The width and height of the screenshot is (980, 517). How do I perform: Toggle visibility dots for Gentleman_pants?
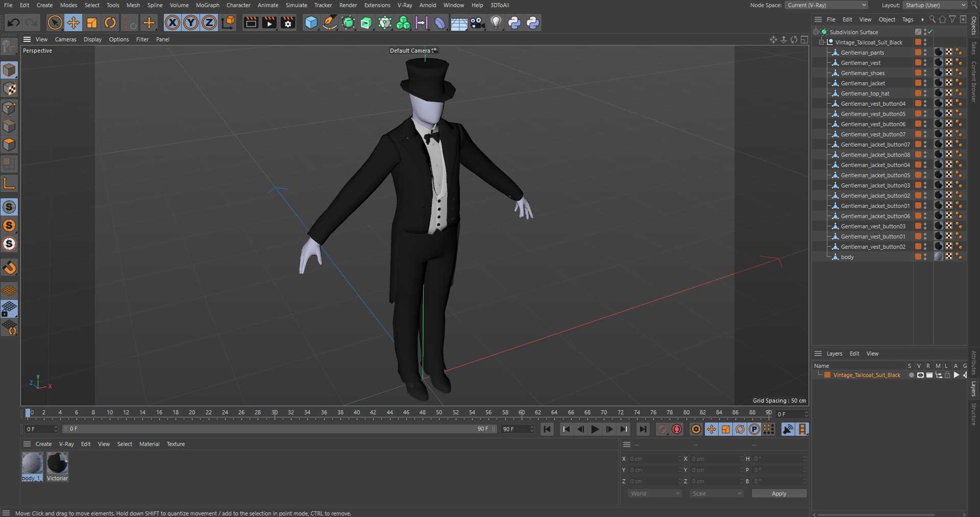tap(925, 52)
